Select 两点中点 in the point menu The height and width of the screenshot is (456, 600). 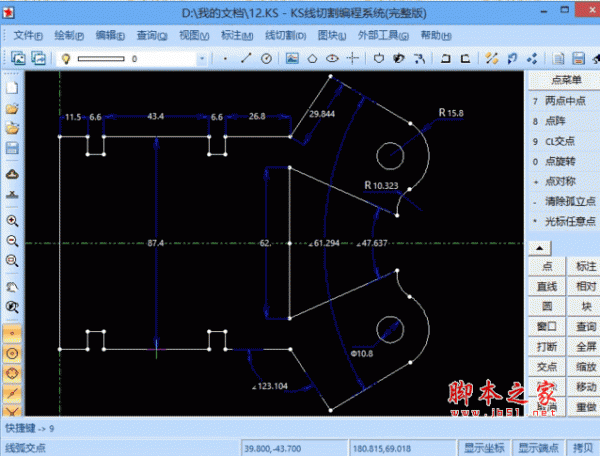coord(563,101)
